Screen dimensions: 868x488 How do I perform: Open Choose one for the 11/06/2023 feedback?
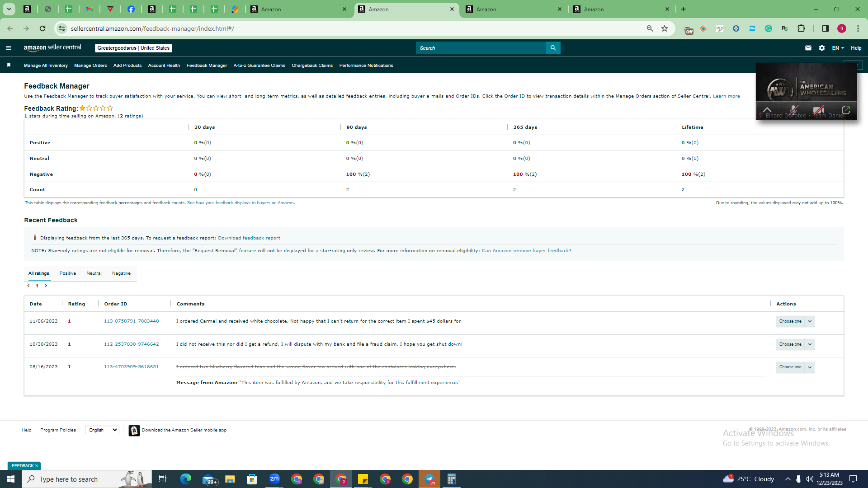coord(795,321)
